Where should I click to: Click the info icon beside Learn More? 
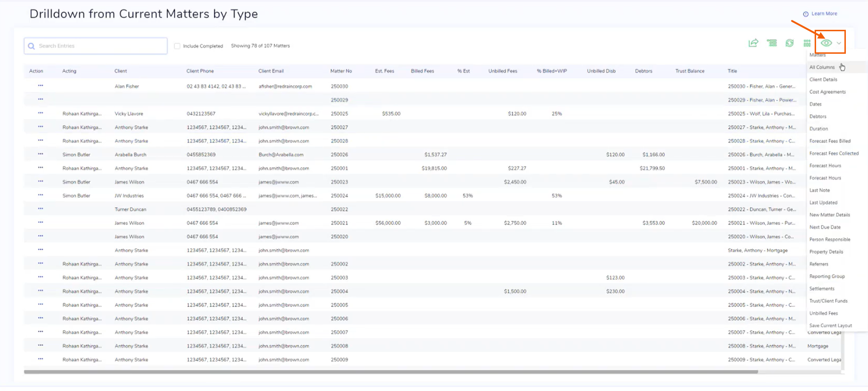pos(806,14)
